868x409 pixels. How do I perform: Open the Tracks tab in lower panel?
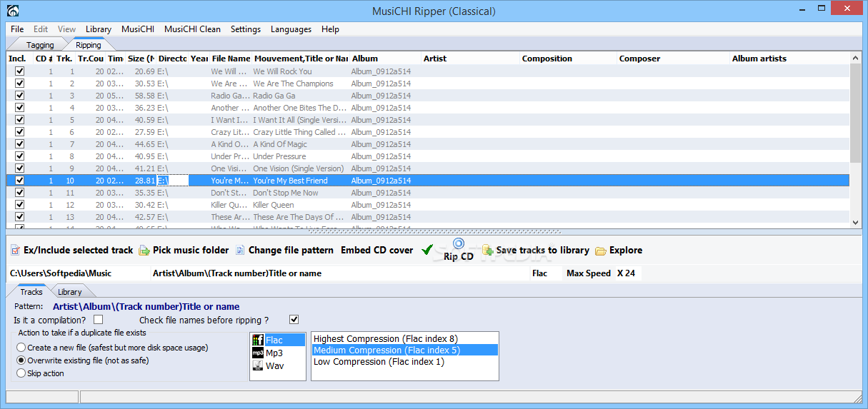click(x=31, y=291)
